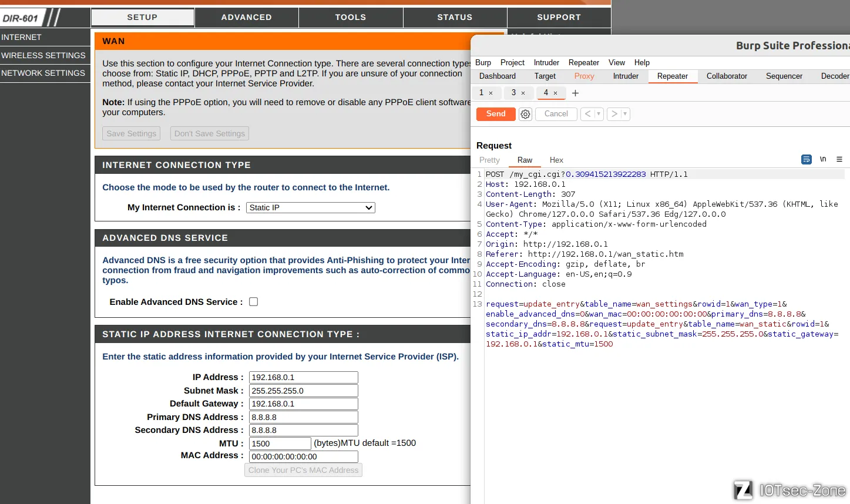
Task: Close Repeater tab 1
Action: tap(491, 93)
